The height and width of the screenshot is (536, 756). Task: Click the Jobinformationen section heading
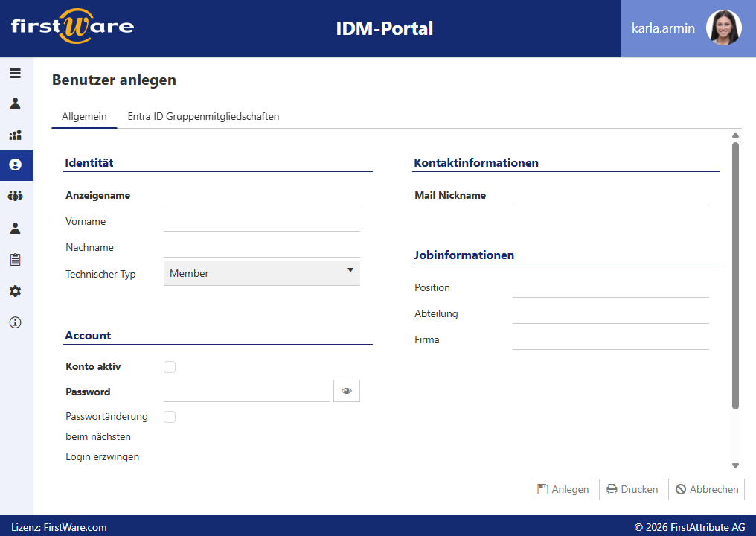464,255
